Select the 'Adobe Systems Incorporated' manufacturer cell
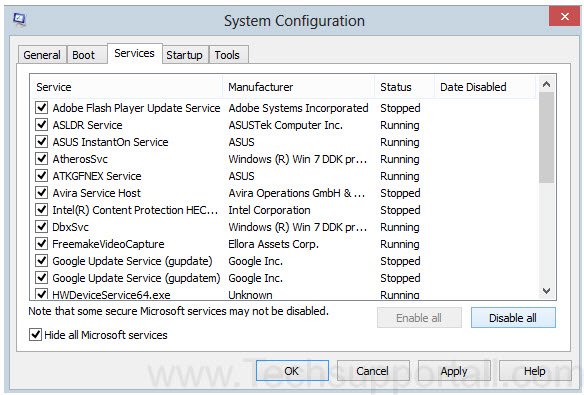The height and width of the screenshot is (395, 584). pos(298,108)
